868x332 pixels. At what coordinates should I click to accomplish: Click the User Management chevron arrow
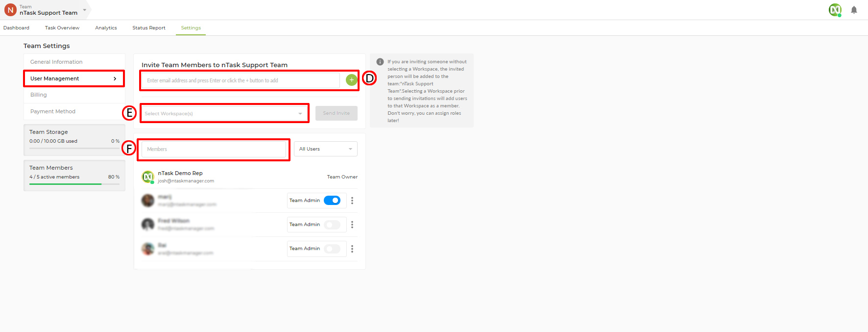tap(115, 78)
